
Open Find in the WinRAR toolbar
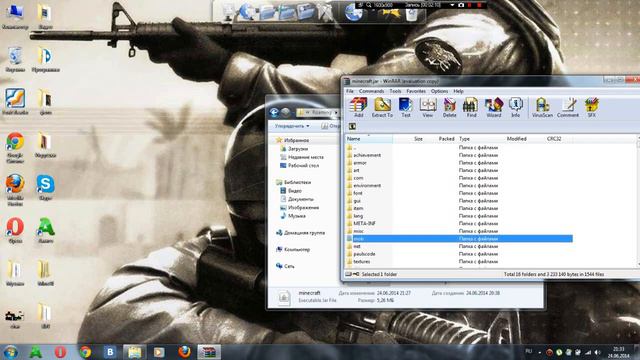471,107
